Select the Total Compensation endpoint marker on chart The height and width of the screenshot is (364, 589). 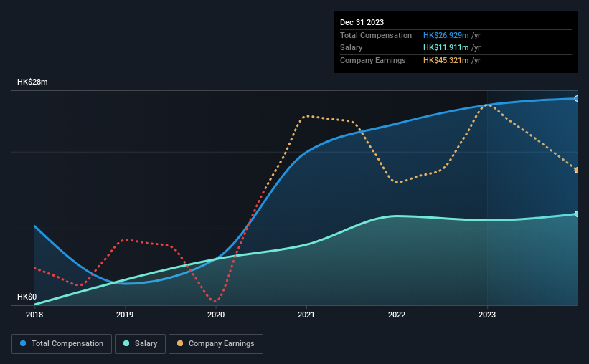576,99
